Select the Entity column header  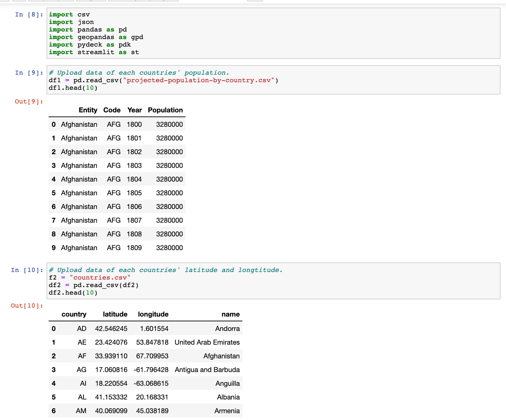pyautogui.click(x=88, y=110)
